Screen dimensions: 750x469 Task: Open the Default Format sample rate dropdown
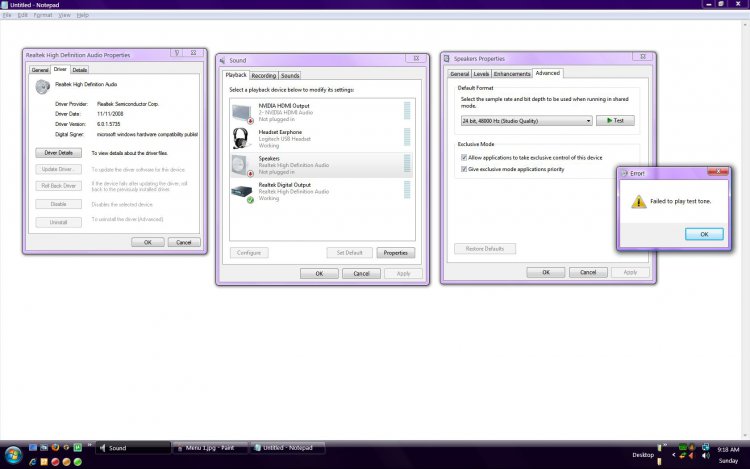click(527, 121)
